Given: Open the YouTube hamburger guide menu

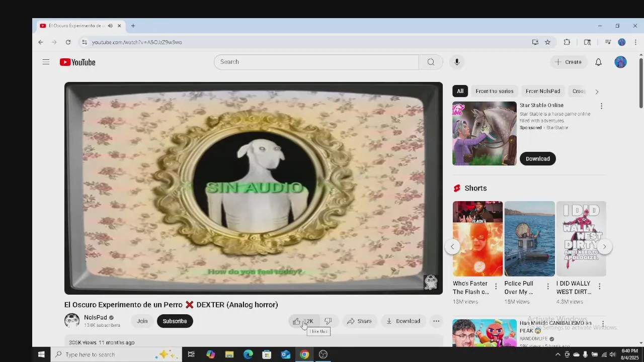Looking at the screenshot, I should 46,62.
